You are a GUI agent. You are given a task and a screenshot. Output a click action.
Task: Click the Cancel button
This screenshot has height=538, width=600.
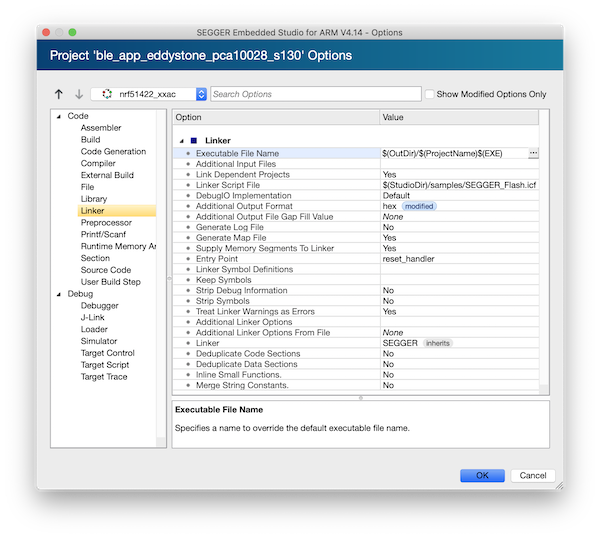(533, 476)
